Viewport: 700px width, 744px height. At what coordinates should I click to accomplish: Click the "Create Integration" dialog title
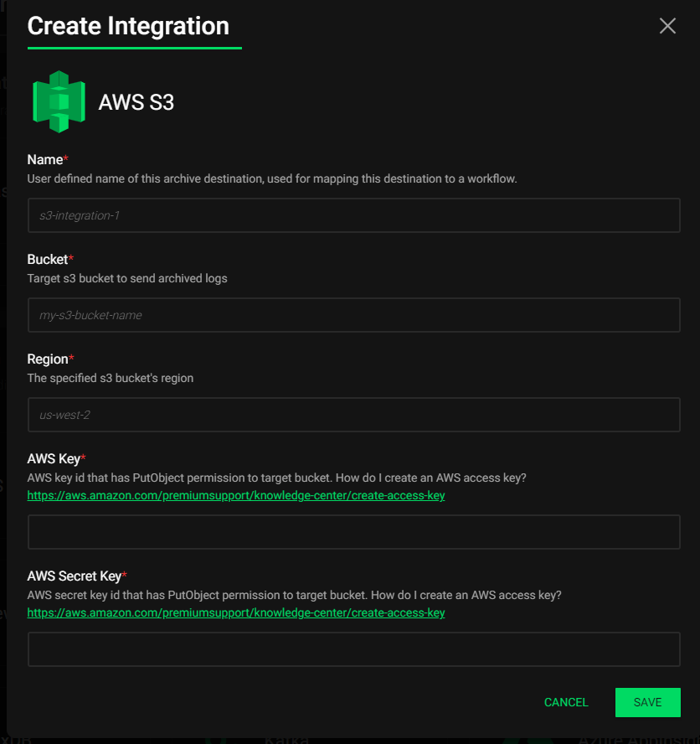pos(128,26)
